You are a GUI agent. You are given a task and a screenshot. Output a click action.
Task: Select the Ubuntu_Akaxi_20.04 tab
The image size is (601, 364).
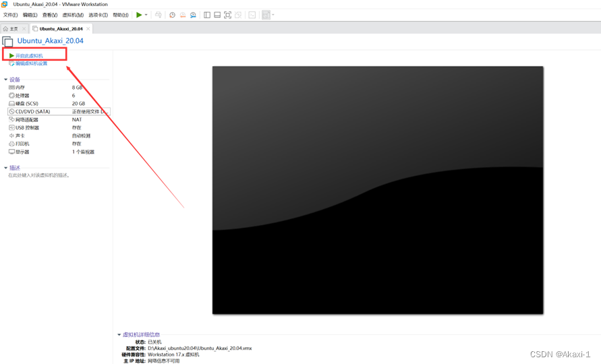tap(61, 29)
